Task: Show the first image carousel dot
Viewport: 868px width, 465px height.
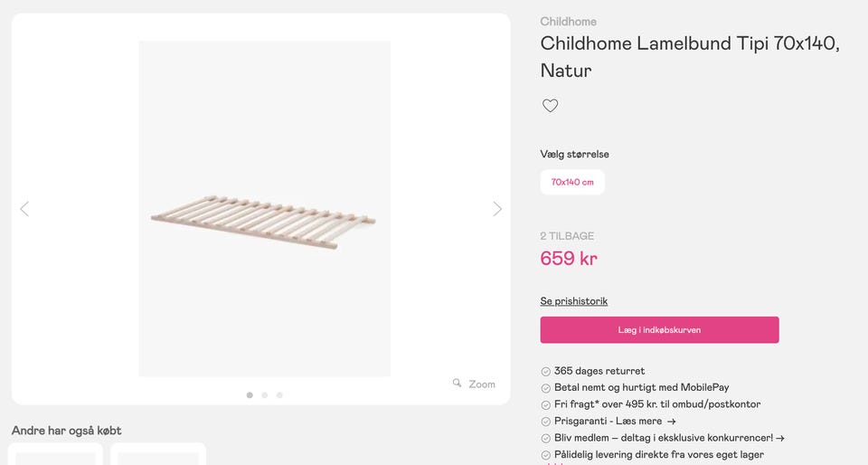Action: point(250,395)
